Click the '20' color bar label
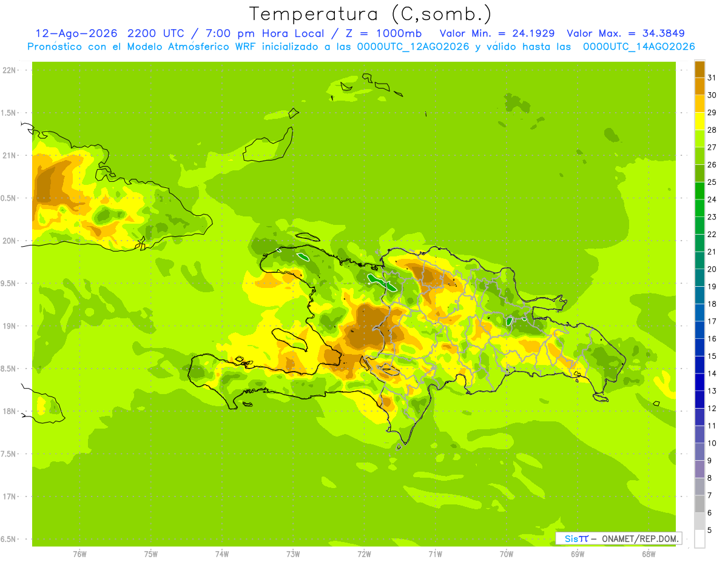 tap(712, 269)
